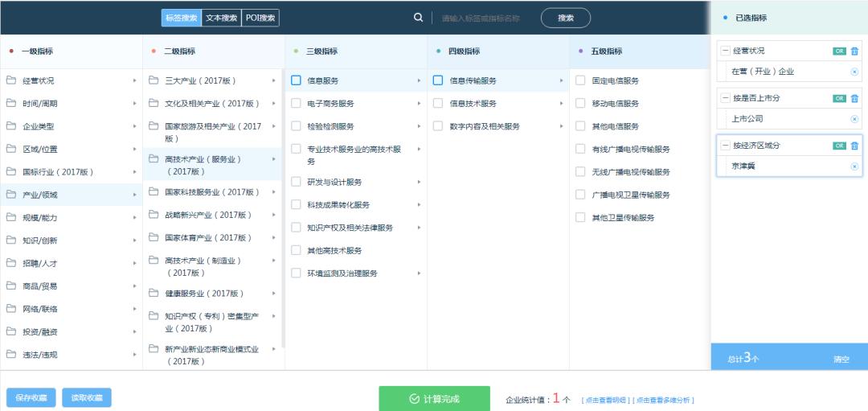Click the folder icon beside 投资/融资

coord(11,331)
